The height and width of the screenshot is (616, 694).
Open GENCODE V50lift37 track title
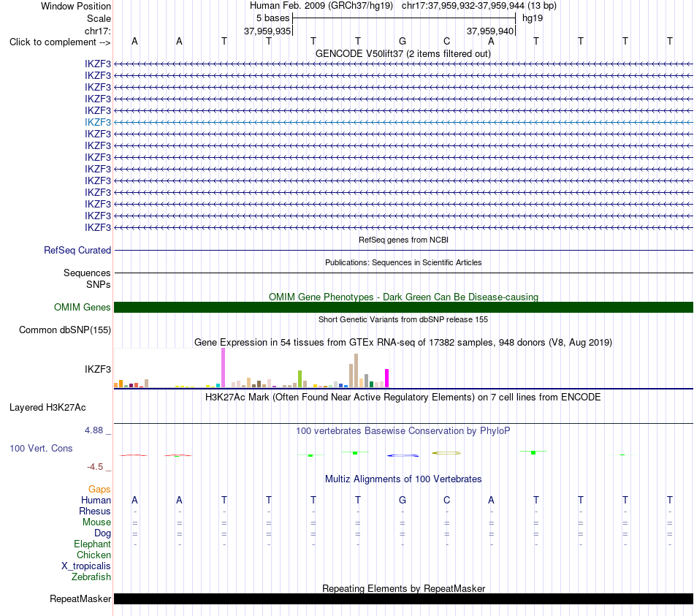[403, 53]
